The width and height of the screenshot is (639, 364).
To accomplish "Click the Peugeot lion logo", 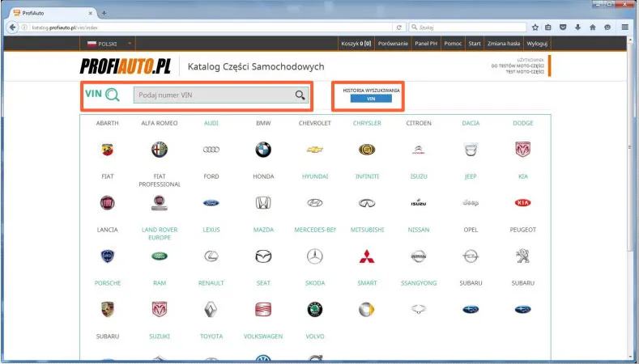I will 523,256.
